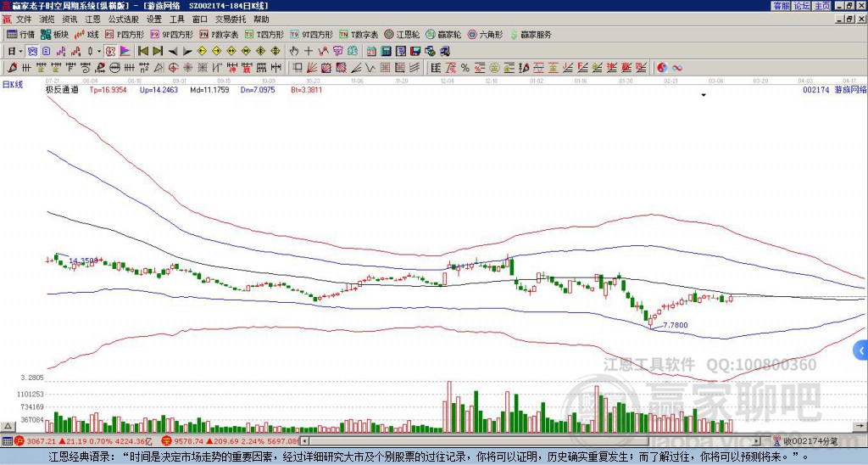Open the 9P四方形 tool
Screen dimensions: 868x465
(172, 34)
